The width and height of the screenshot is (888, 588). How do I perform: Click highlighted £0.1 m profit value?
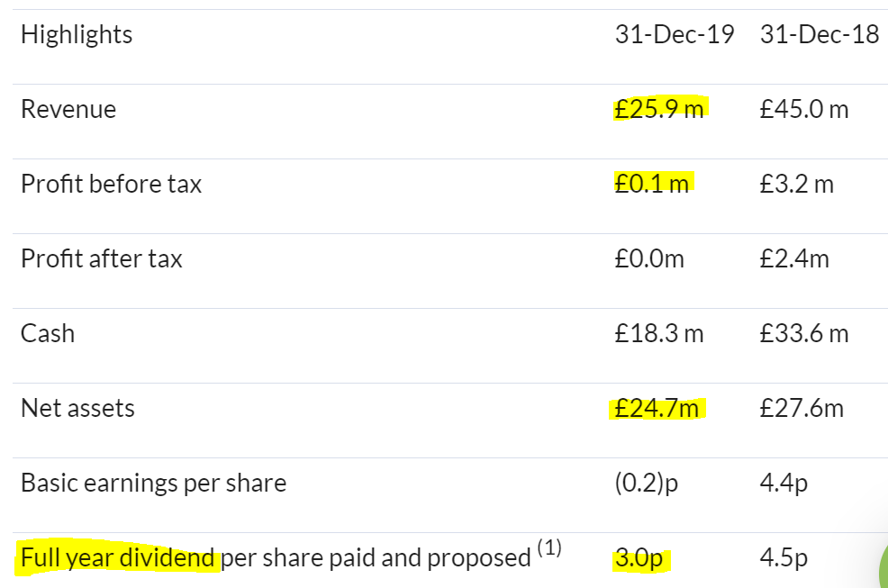tap(652, 184)
